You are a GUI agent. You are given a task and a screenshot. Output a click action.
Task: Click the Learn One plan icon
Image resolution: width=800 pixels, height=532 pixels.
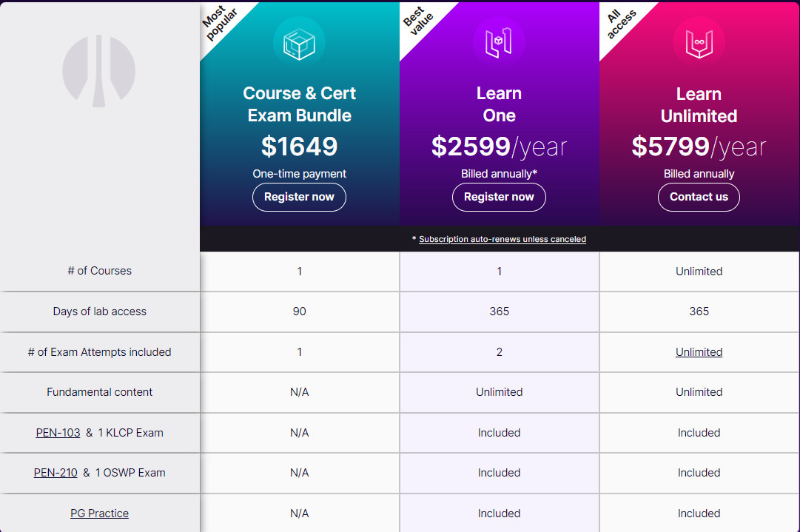tap(499, 43)
